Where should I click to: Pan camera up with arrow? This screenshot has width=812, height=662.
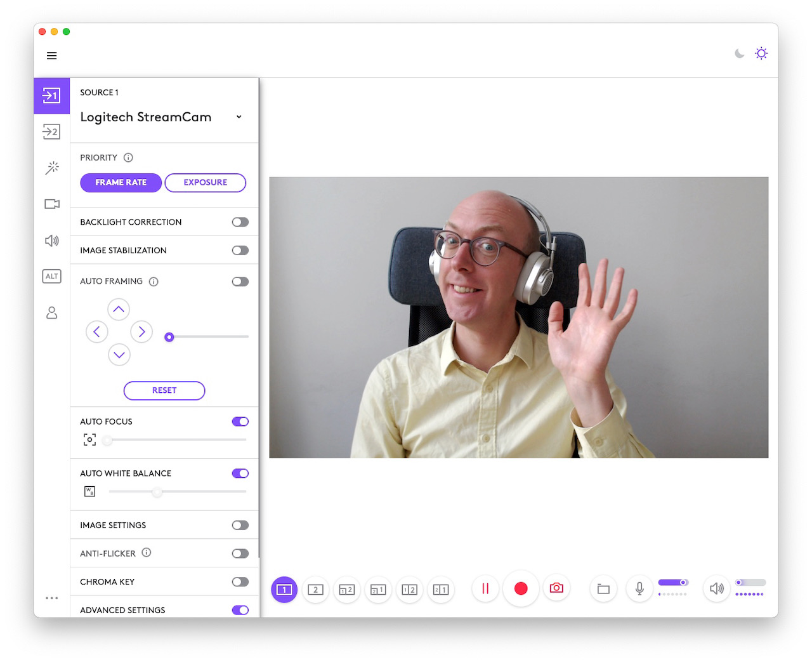119,310
